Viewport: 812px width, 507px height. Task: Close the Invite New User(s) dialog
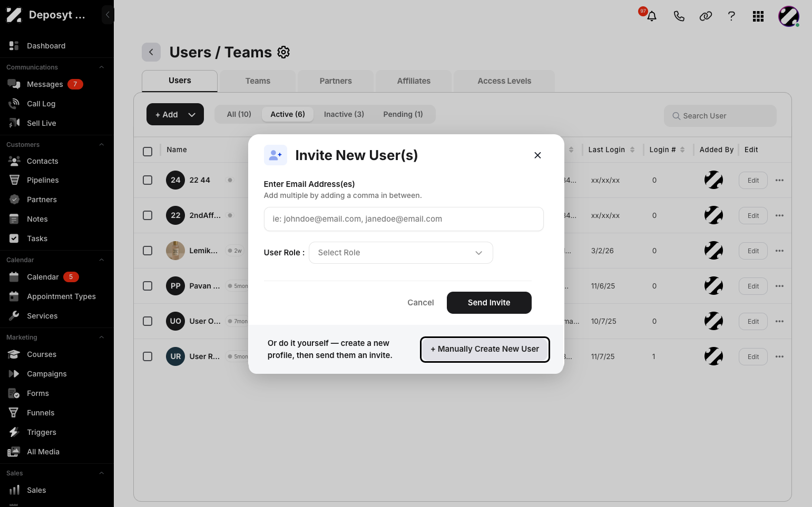pyautogui.click(x=537, y=155)
